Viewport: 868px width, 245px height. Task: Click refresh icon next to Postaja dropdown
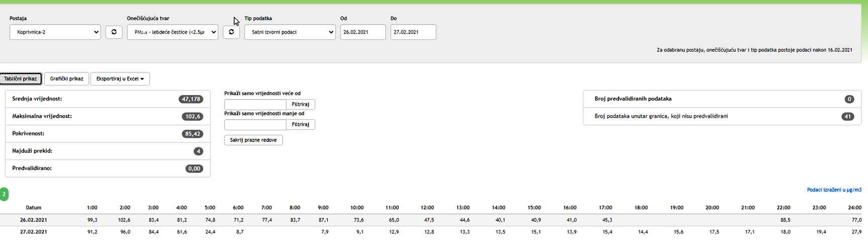114,32
